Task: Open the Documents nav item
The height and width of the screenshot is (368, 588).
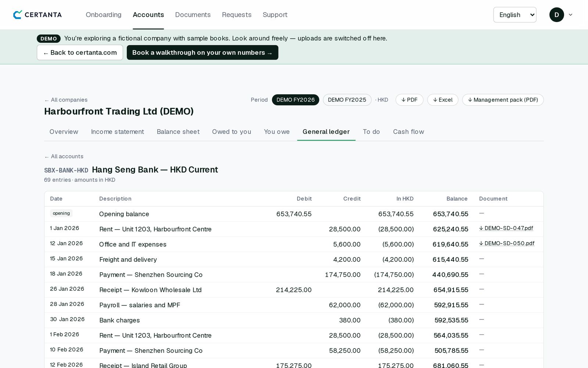Action: pyautogui.click(x=193, y=15)
